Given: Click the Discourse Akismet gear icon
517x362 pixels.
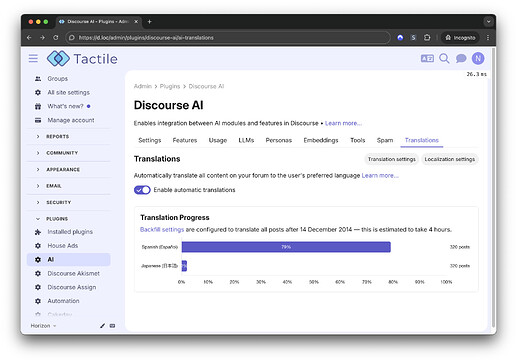Looking at the screenshot, I should 38,273.
